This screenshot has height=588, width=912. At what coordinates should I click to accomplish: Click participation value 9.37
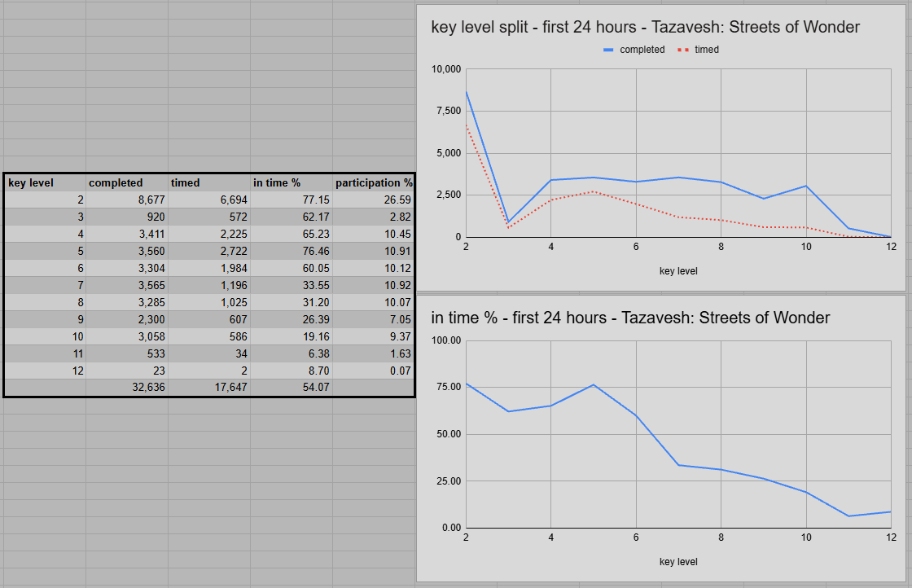click(374, 336)
